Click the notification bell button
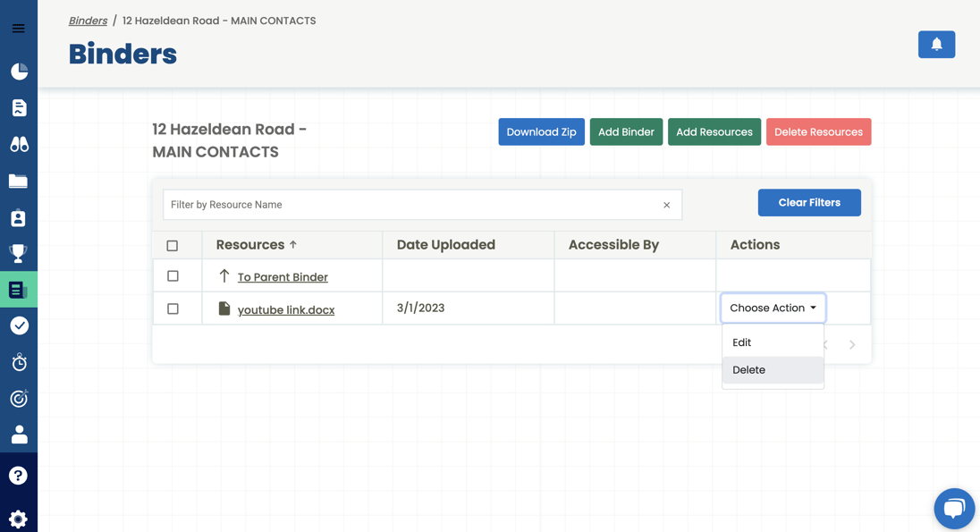The height and width of the screenshot is (532, 980). (x=936, y=45)
